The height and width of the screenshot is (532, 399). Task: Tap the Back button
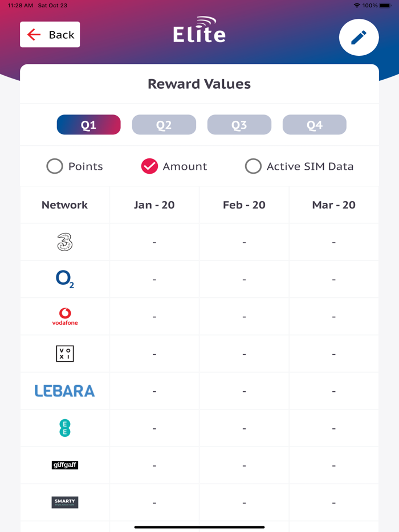(x=50, y=34)
